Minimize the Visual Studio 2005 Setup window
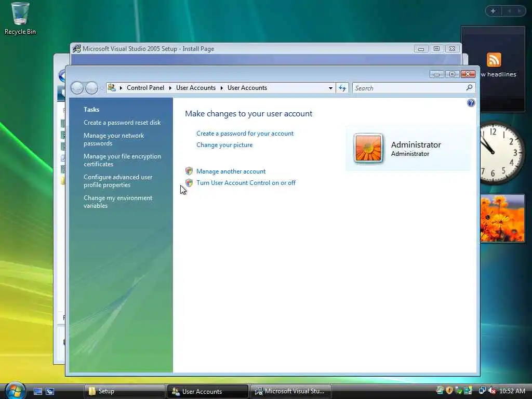This screenshot has width=532, height=399. pyautogui.click(x=421, y=49)
